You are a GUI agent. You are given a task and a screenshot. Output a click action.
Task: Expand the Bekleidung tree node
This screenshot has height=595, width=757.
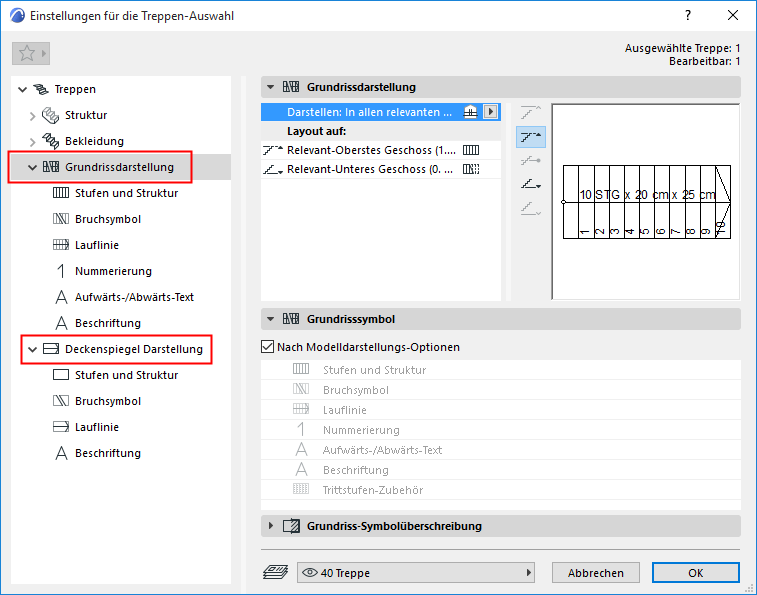[x=32, y=142]
